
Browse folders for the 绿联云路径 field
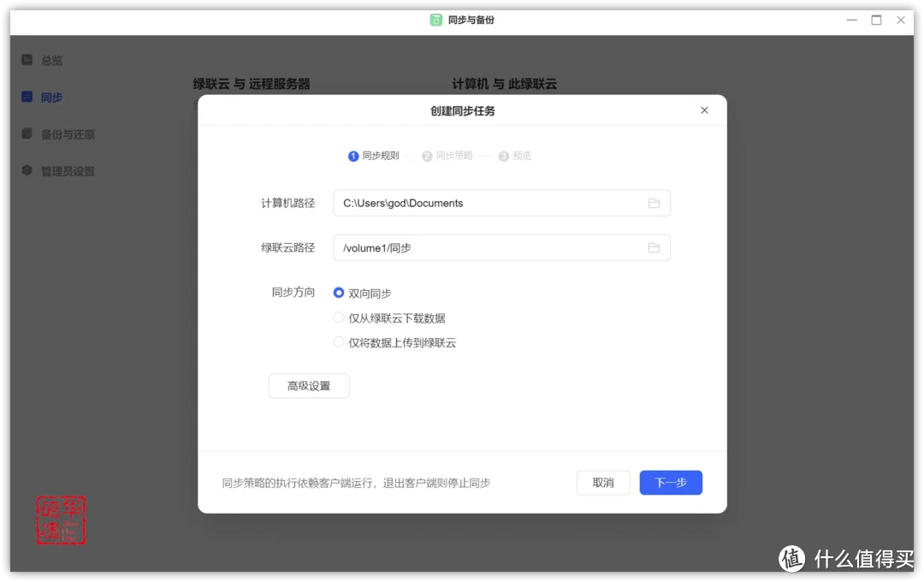[x=654, y=247]
